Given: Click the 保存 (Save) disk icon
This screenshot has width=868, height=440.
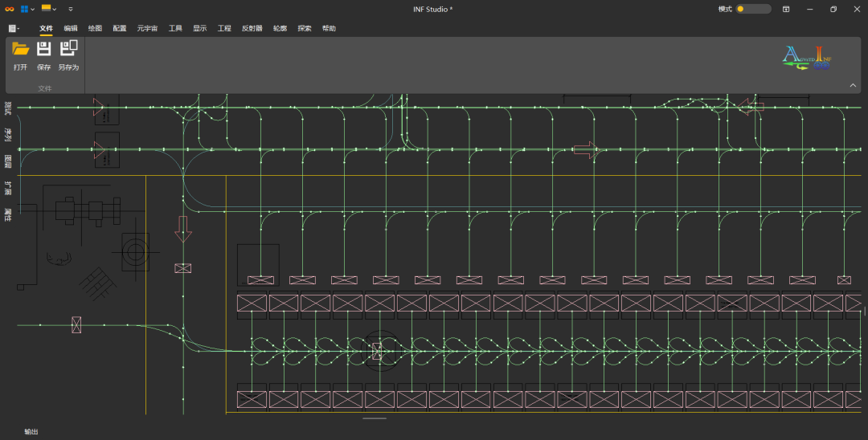Looking at the screenshot, I should pos(44,49).
